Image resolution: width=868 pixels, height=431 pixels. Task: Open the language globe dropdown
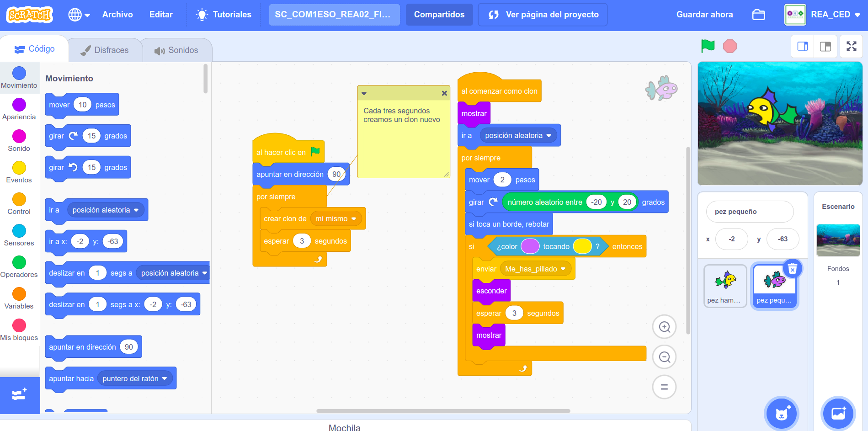coord(79,15)
